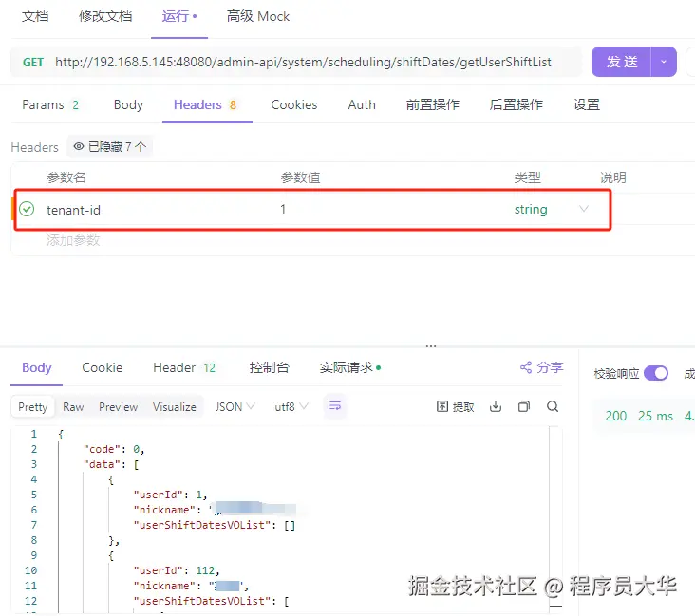Toggle the word wrap icon
This screenshot has width=695, height=616.
[335, 406]
